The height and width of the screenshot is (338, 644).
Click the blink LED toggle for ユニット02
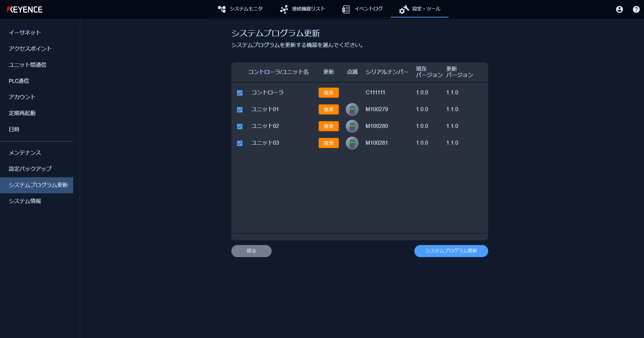tap(352, 126)
